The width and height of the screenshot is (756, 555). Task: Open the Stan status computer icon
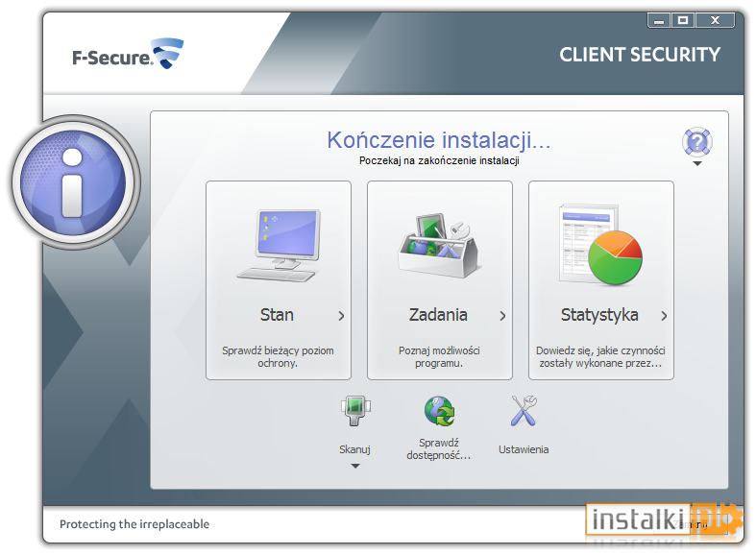click(279, 246)
